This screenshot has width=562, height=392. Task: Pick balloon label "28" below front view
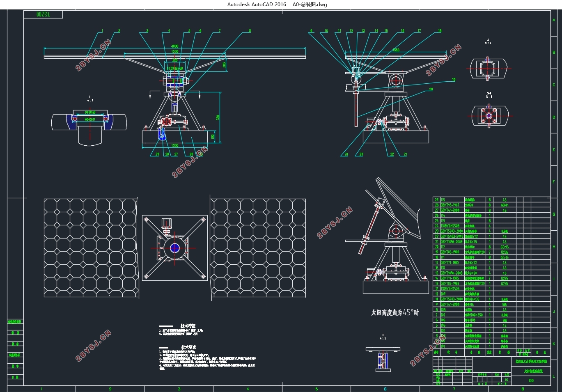click(x=167, y=154)
